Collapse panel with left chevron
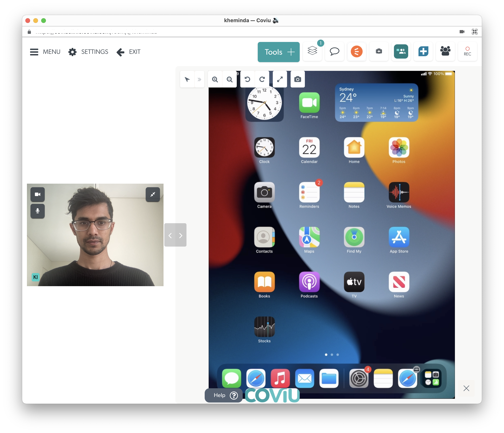 170,235
